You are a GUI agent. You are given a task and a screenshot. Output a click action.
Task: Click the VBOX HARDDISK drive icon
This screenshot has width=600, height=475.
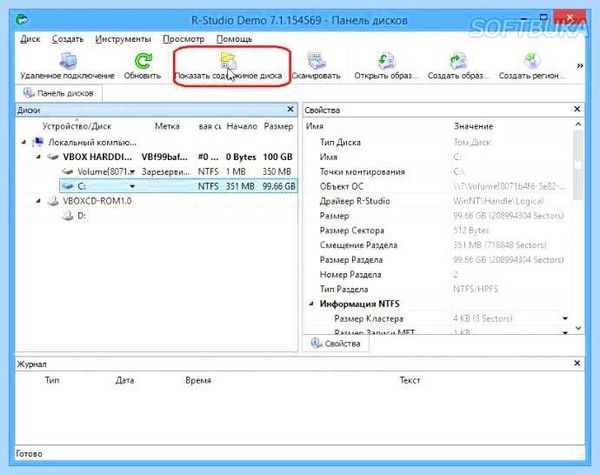pos(53,157)
